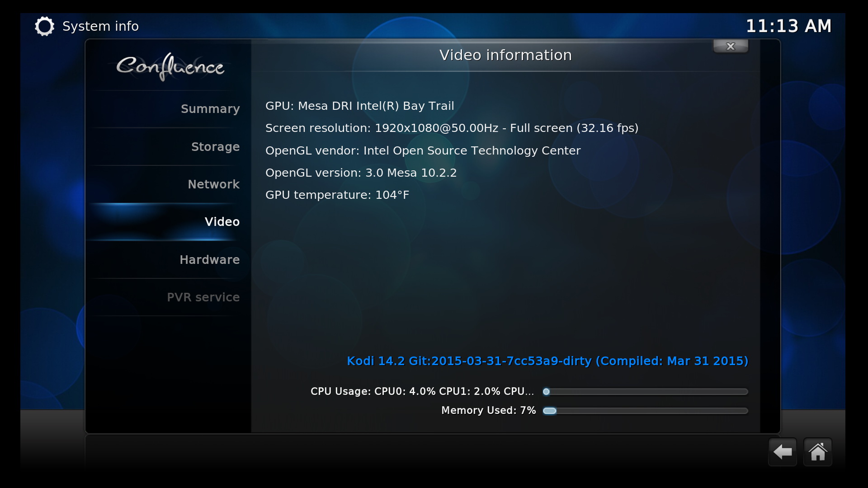Open the PVR service section
Viewport: 868px width, 488px height.
(168, 297)
